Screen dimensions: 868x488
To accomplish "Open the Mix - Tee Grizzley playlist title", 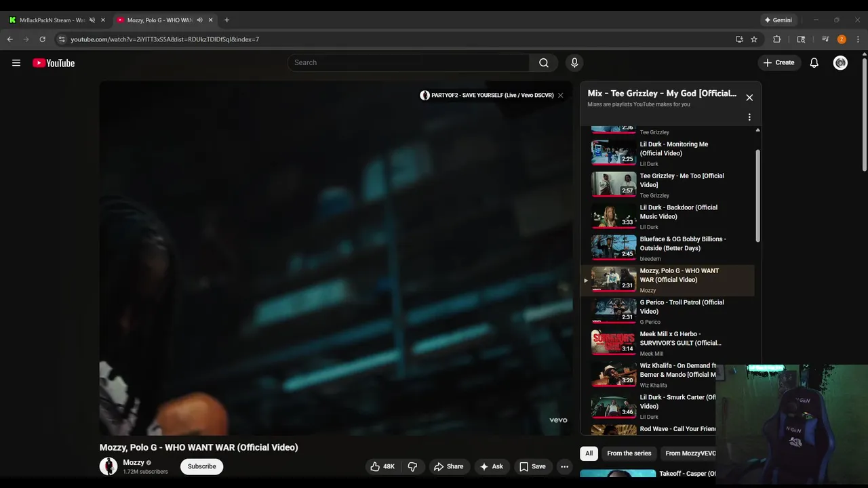I will (x=662, y=94).
